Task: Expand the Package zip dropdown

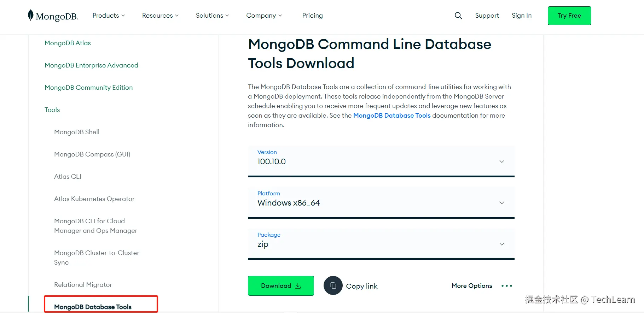Action: [x=381, y=244]
